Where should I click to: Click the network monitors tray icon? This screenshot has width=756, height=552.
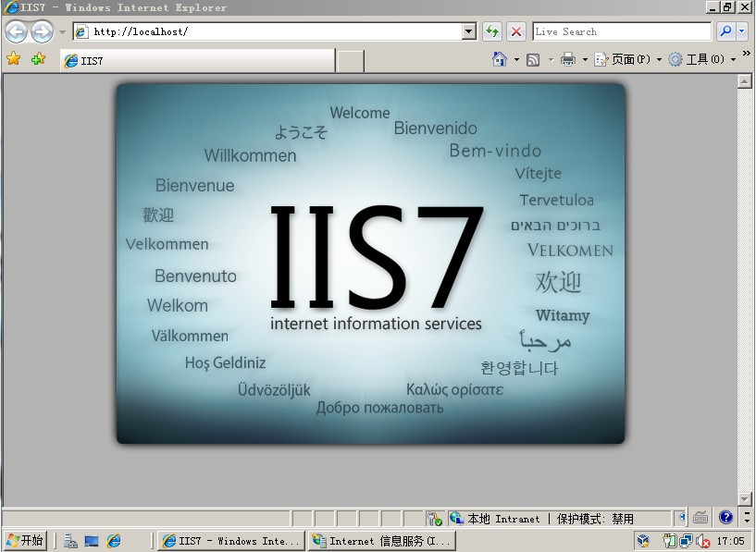pos(686,541)
